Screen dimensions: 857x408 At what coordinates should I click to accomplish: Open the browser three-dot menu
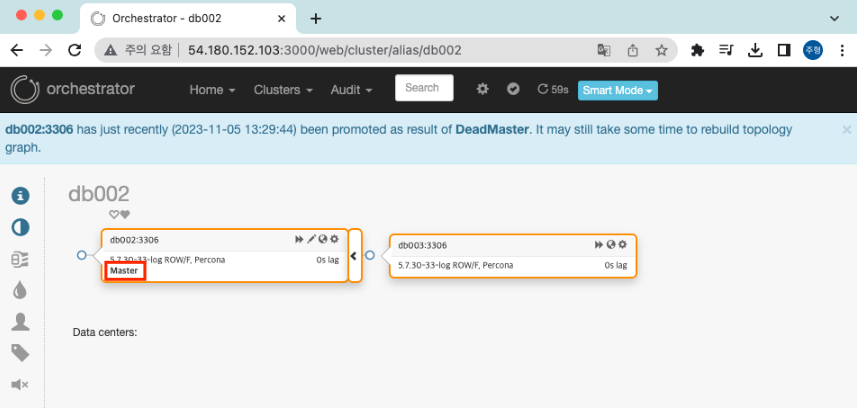pos(842,50)
